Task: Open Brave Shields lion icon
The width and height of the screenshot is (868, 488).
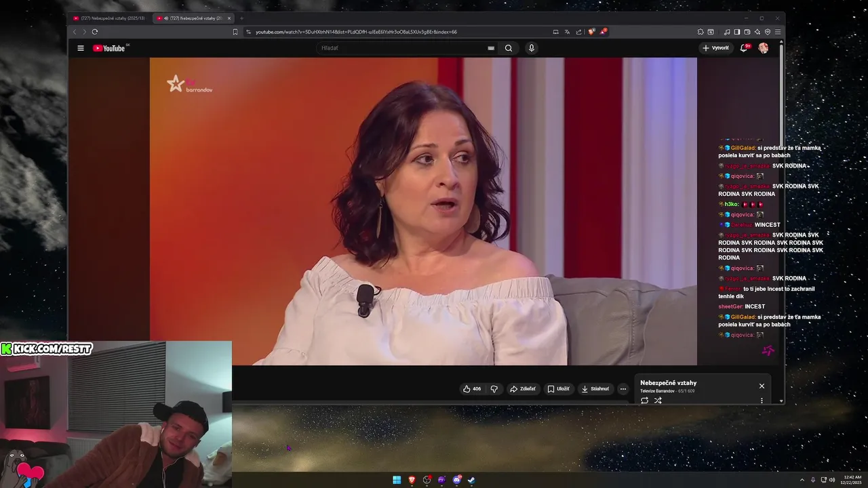Action: point(591,32)
